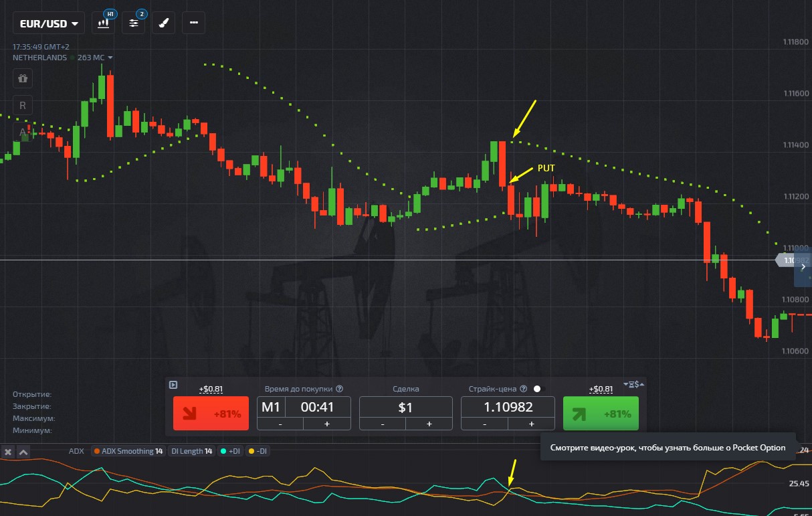Click the +DI teal color swatch
Screen dimensions: 812x516
[222, 451]
